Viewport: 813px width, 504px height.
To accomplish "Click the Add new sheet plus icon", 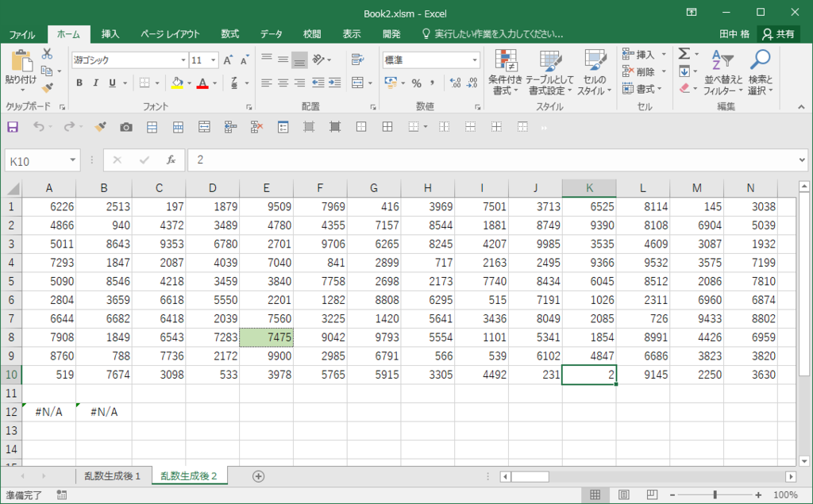I will click(x=258, y=476).
